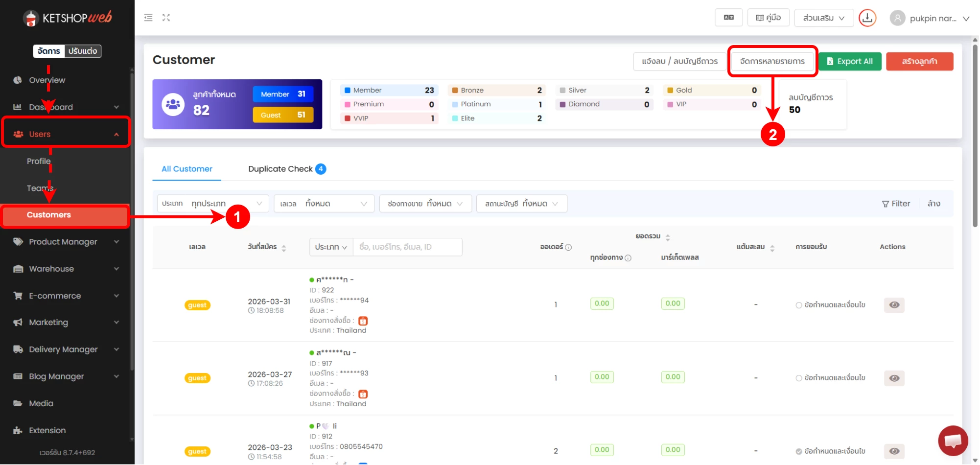Click the Export All button
The height and width of the screenshot is (465, 980).
849,62
